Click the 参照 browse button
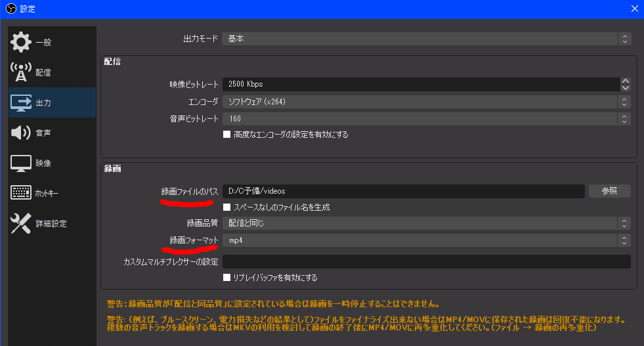The width and height of the screenshot is (644, 346). tap(609, 191)
